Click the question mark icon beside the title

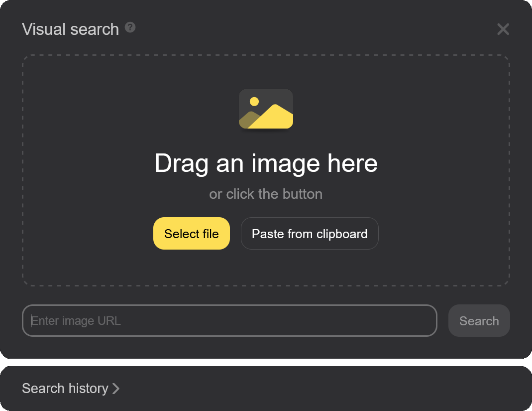tap(130, 28)
